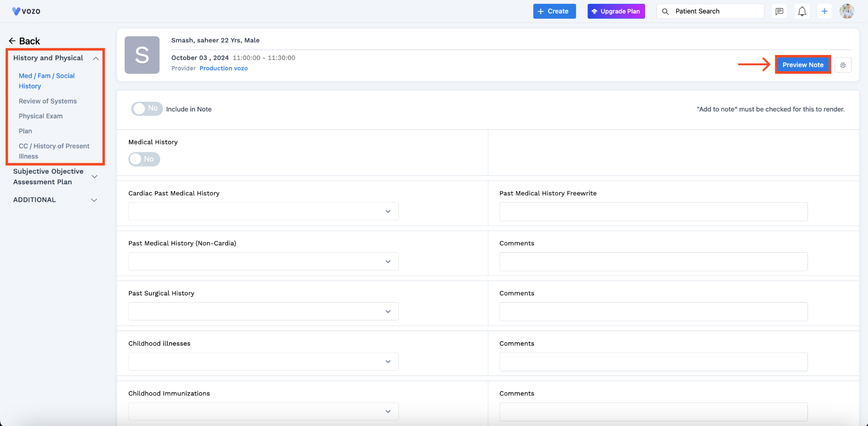Open the Production vozo provider link
Viewport: 868px width, 426px height.
point(224,68)
